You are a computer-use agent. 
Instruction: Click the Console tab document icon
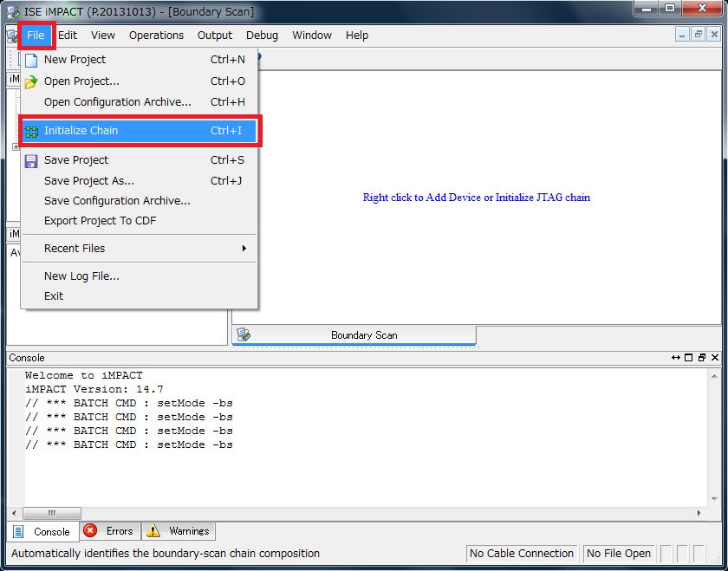click(18, 531)
